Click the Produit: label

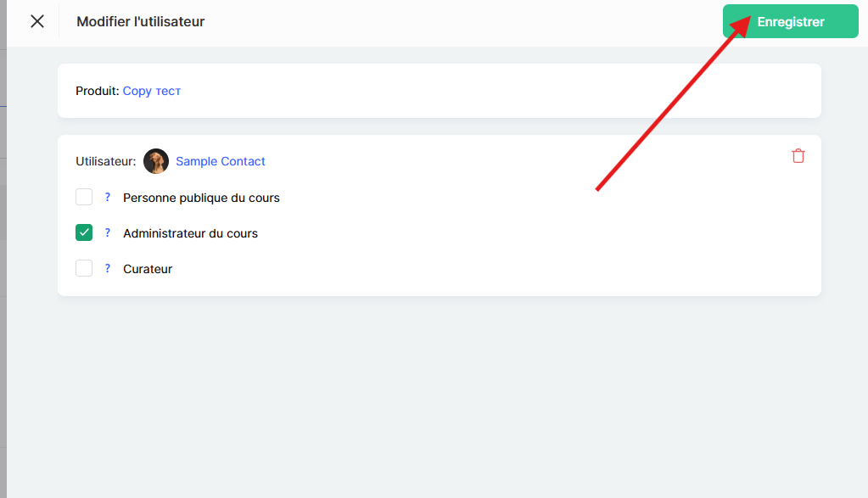(x=98, y=91)
